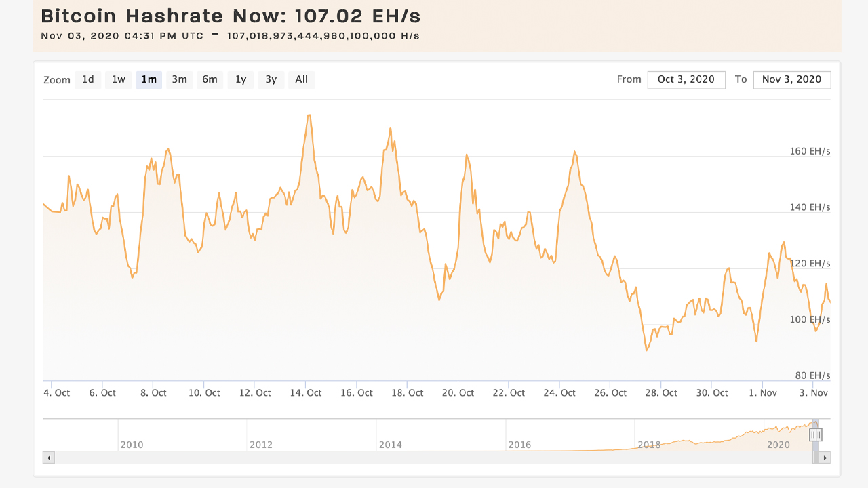
Task: Click the "Nov 03, 2020 04:31 PM UTC" timestamp
Action: click(x=122, y=36)
